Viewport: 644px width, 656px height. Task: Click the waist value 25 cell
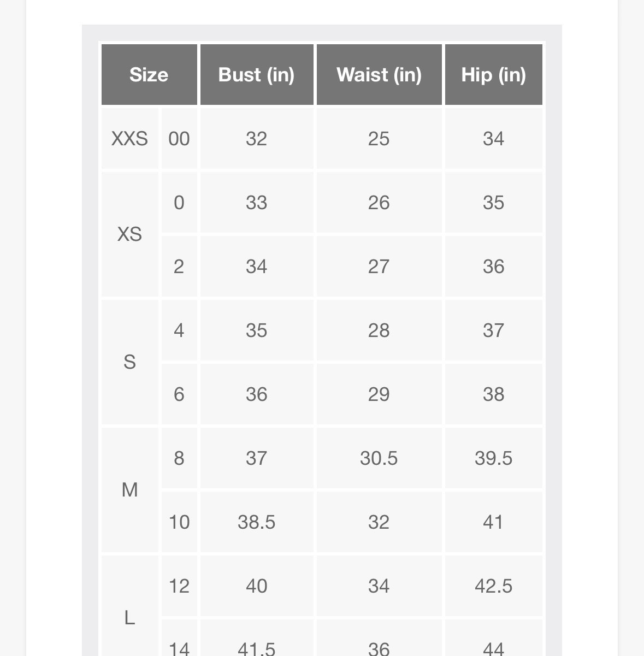pyautogui.click(x=379, y=138)
